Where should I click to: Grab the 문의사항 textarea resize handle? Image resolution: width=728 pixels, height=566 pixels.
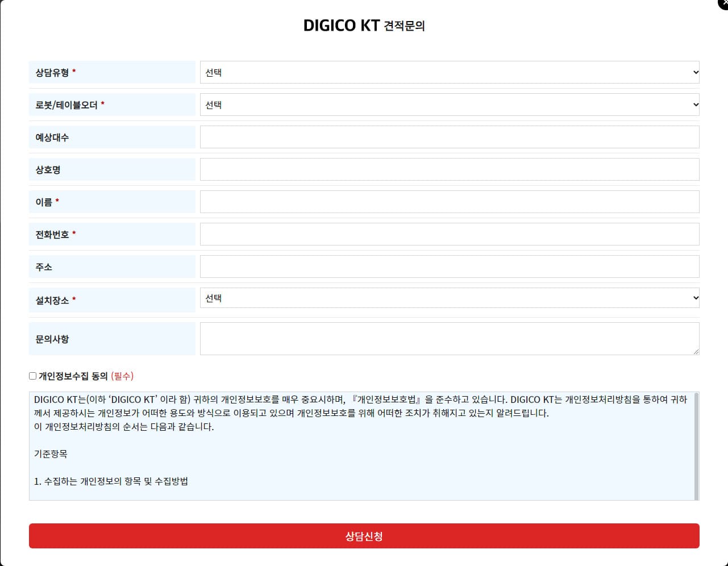(x=696, y=352)
